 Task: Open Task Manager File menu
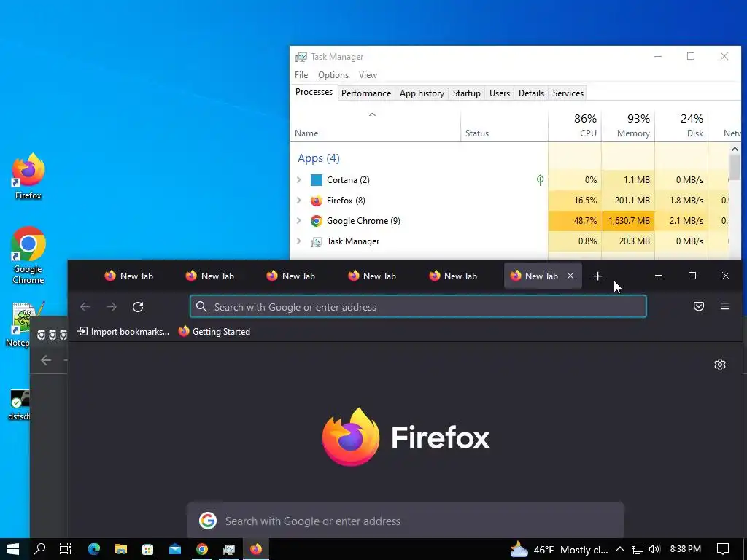pyautogui.click(x=301, y=75)
